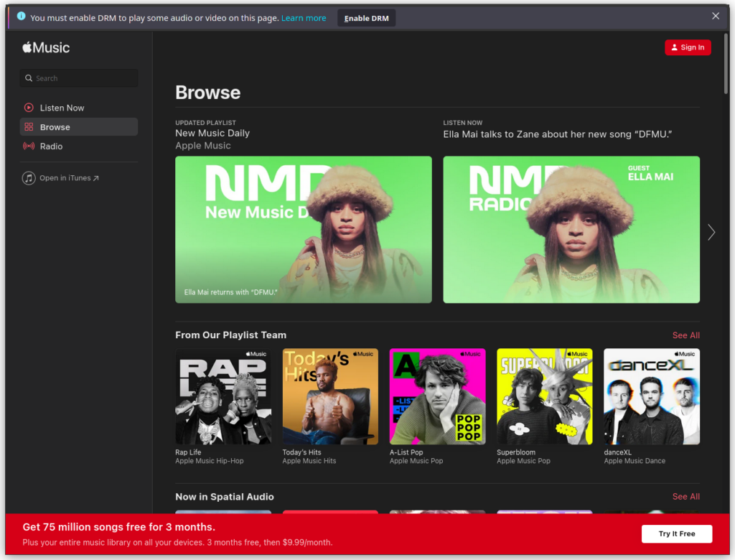See All for Now in Spatial Audio
Screen dimensions: 735x560
(685, 497)
